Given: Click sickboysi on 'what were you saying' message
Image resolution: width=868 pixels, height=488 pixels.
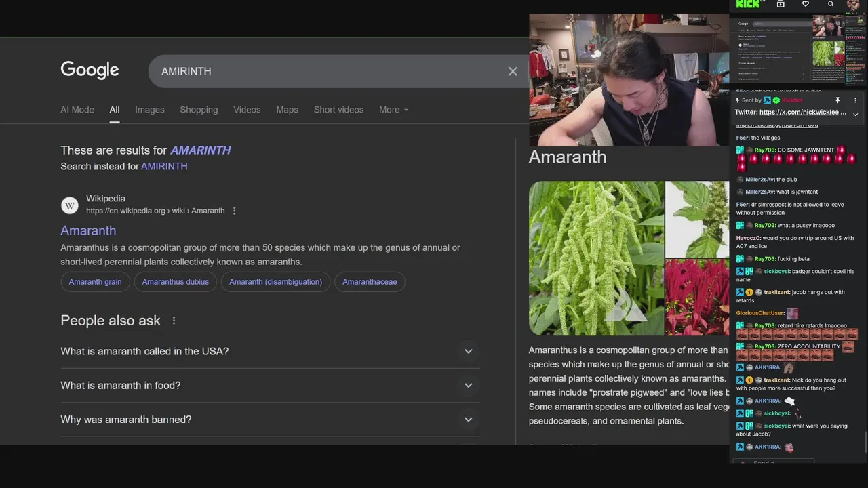Looking at the screenshot, I should (x=776, y=426).
